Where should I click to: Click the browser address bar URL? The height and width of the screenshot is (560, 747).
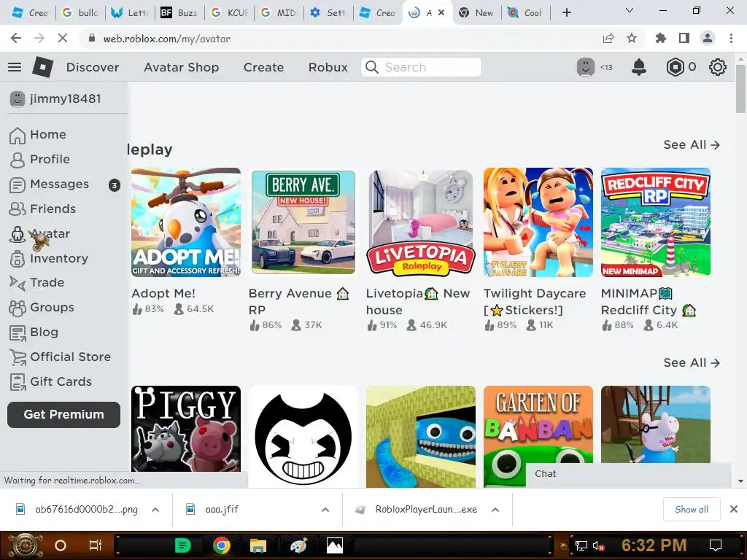point(167,39)
